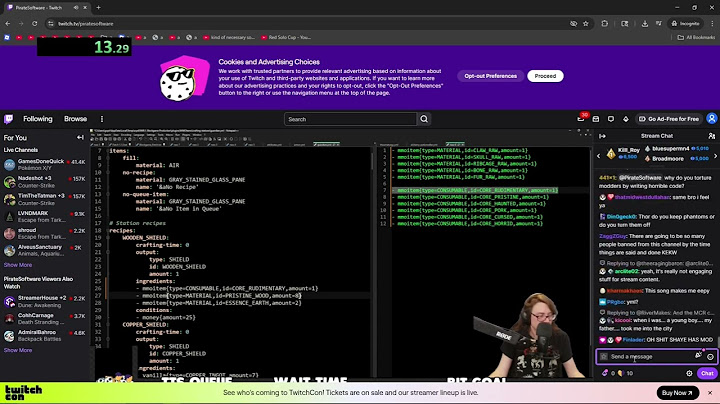Open Chrome three-dot menu
Viewport: 720px width, 404px height.
[712, 23]
